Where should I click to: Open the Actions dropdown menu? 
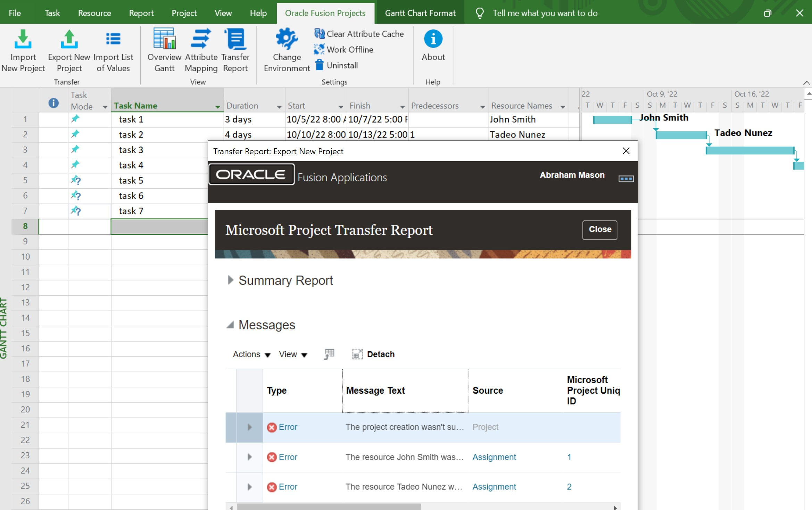251,354
